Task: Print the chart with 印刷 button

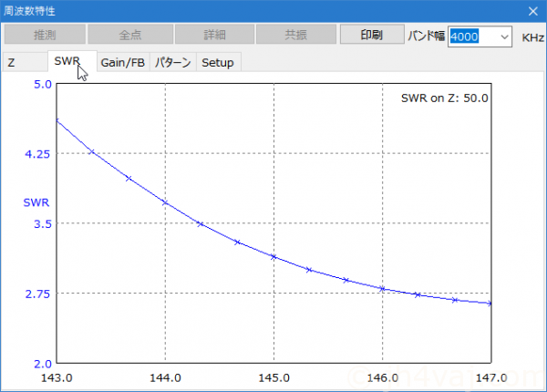Action: [372, 36]
